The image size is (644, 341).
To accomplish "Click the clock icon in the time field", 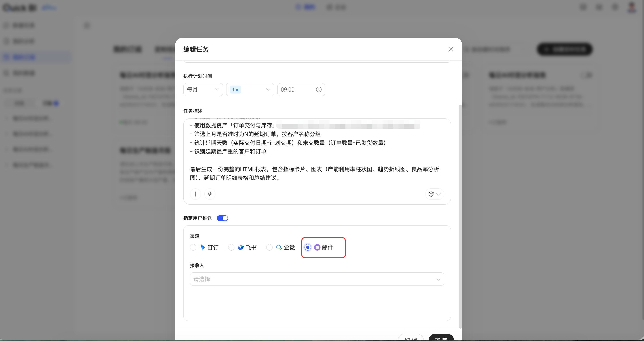I will pos(318,90).
